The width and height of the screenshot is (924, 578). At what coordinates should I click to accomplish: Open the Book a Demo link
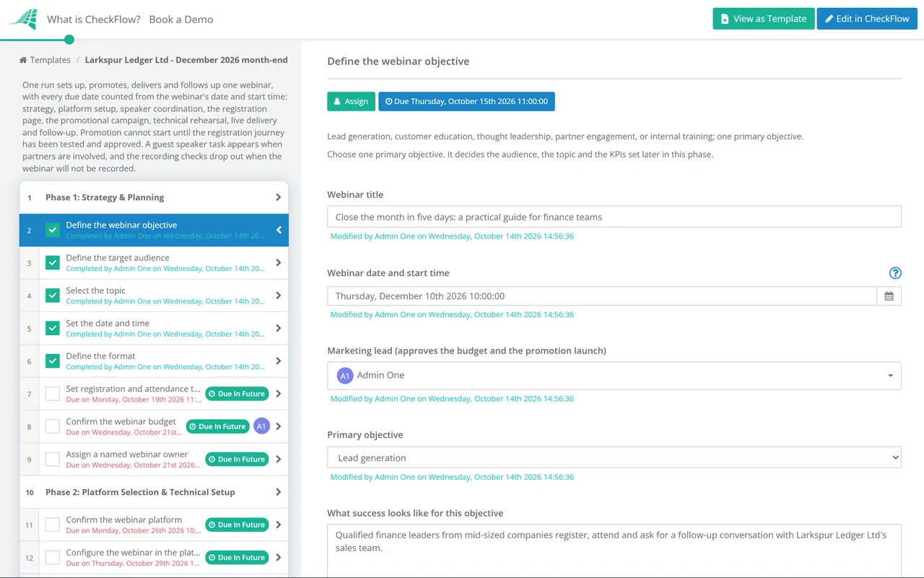point(181,20)
